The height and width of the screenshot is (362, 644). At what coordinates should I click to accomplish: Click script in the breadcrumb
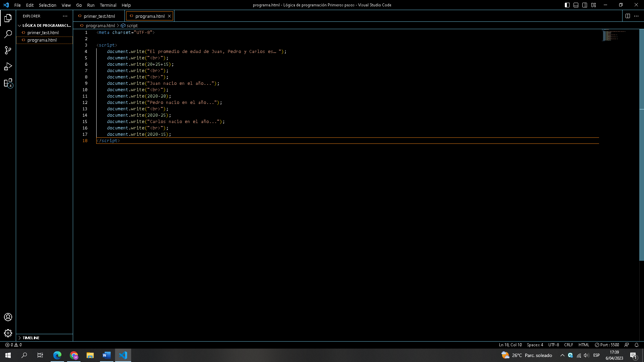(x=132, y=25)
